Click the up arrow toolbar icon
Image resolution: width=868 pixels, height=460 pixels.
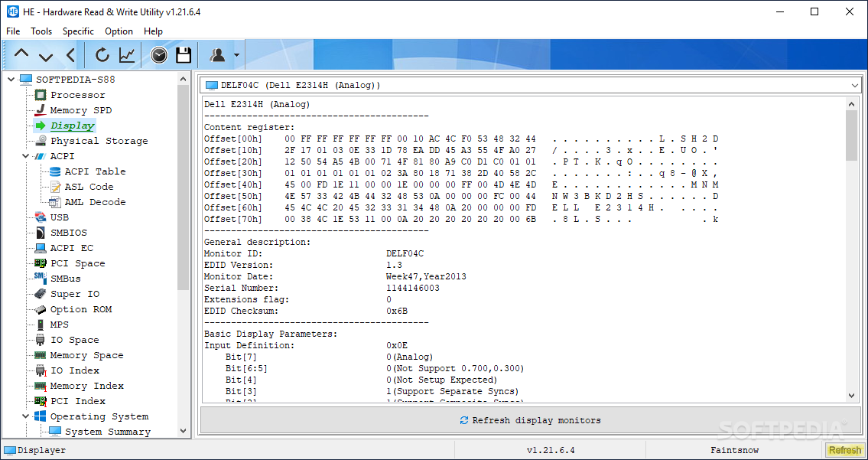coord(21,54)
